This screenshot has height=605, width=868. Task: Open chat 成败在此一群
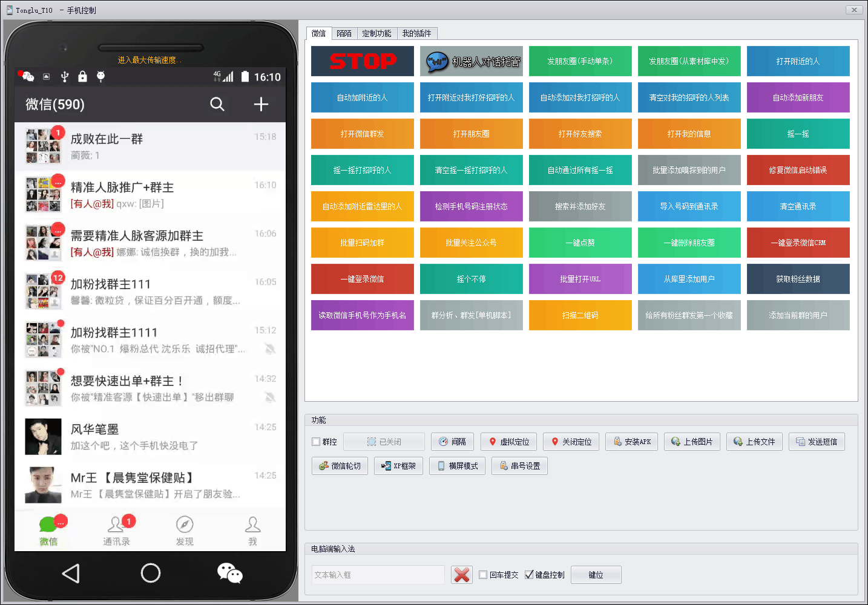click(x=150, y=146)
